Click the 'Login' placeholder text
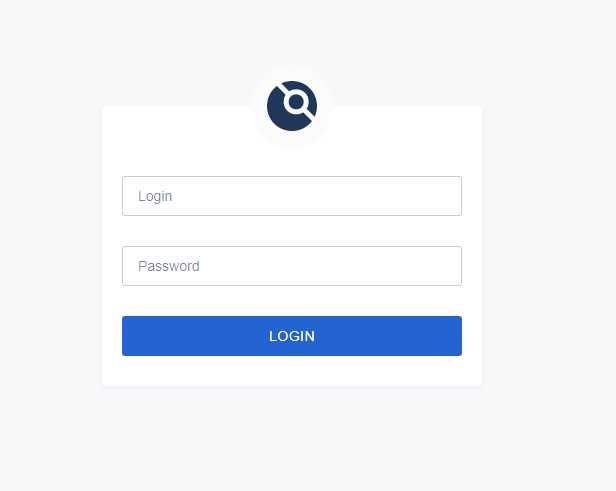616x491 pixels. click(155, 196)
